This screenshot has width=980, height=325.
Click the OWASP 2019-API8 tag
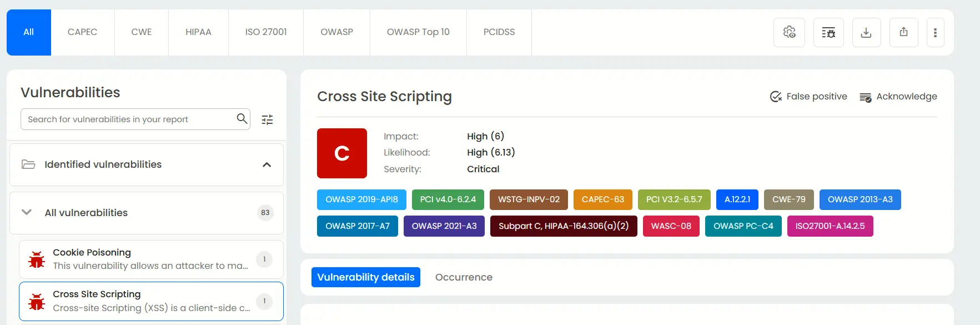[361, 199]
